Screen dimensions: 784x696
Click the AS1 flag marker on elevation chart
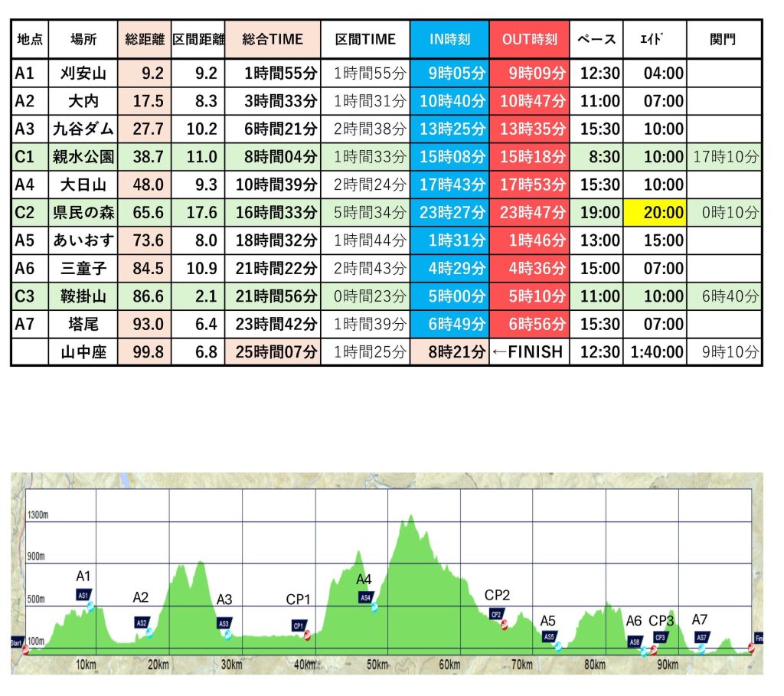pos(83,594)
